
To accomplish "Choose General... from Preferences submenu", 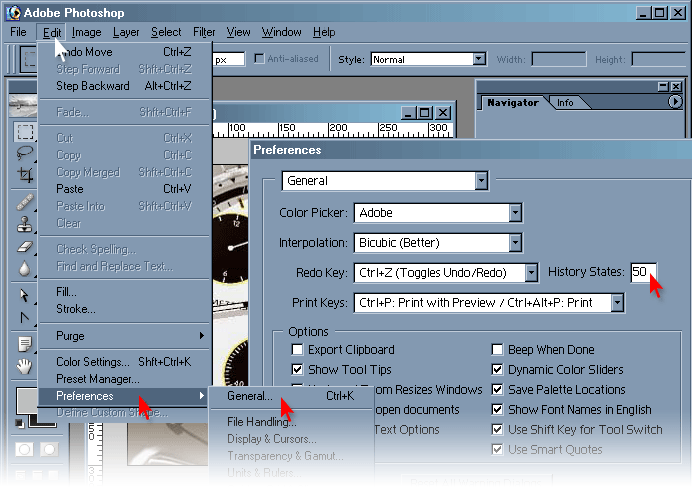I will pos(290,396).
